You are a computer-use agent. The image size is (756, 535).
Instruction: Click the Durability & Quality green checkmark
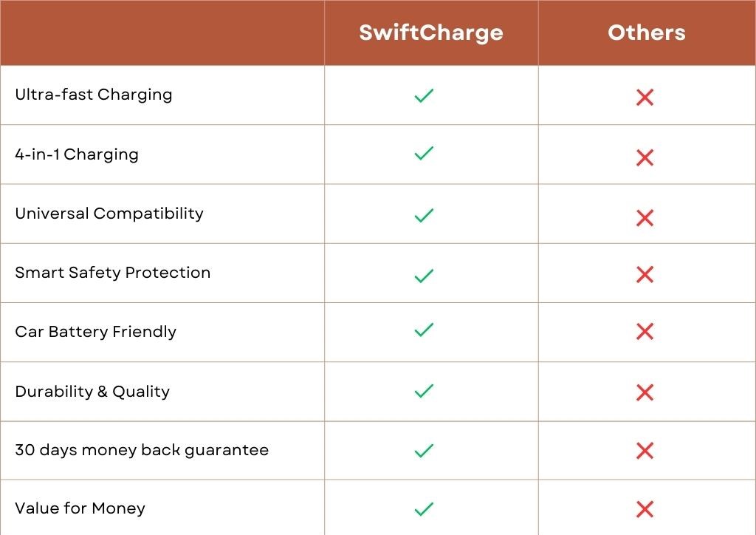424,391
